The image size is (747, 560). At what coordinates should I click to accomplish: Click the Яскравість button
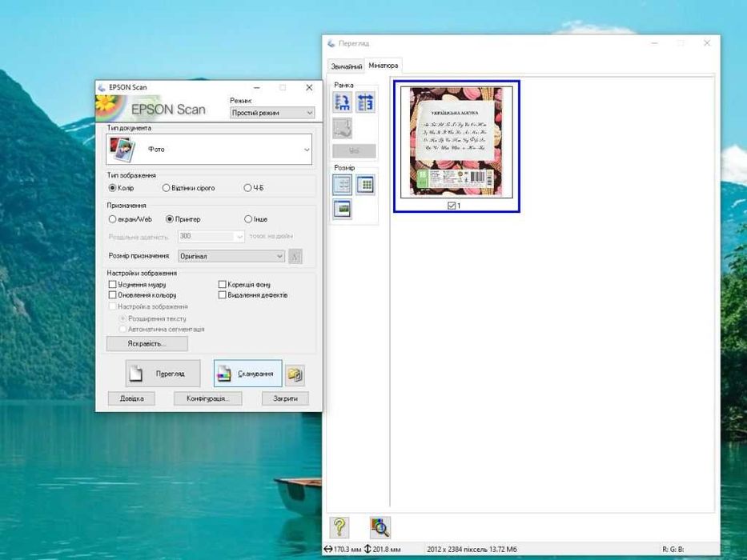147,344
